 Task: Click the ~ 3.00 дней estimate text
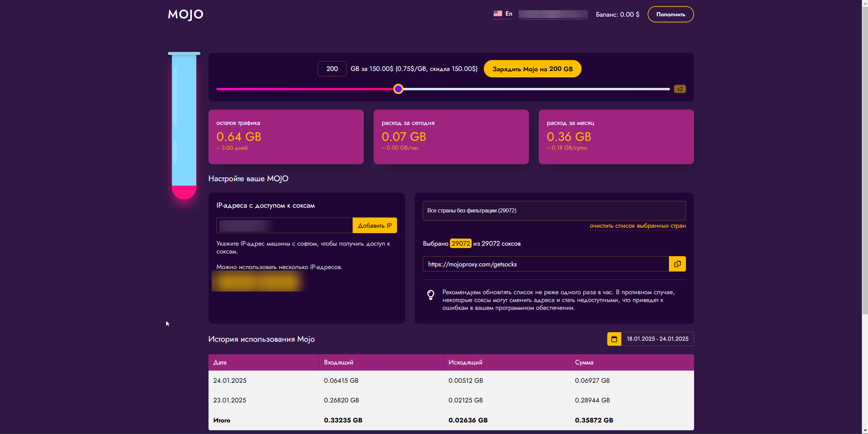click(232, 148)
